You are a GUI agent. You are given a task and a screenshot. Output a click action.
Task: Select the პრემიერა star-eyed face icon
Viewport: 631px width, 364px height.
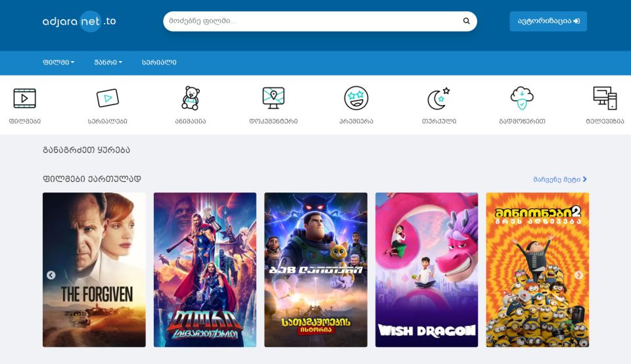click(356, 99)
